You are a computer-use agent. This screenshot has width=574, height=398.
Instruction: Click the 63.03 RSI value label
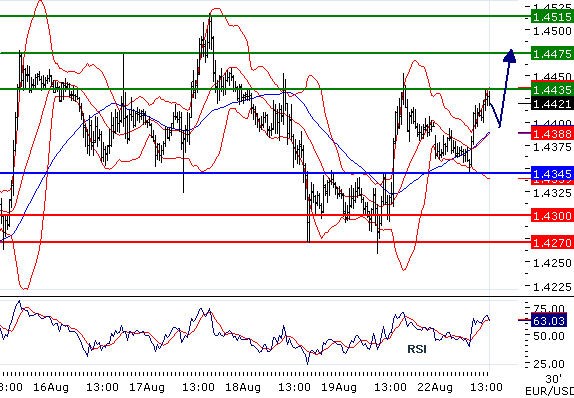click(548, 321)
